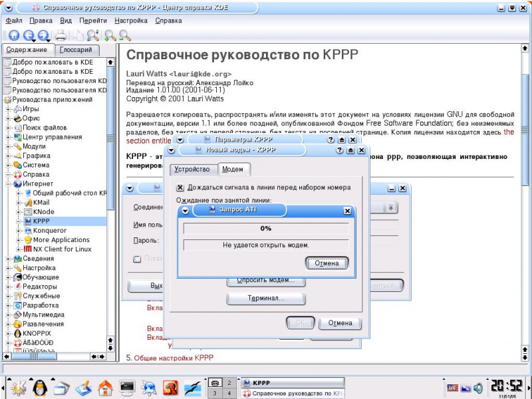Switch to virtual desktop 4
Screen dimensions: 532x399
click(229, 394)
